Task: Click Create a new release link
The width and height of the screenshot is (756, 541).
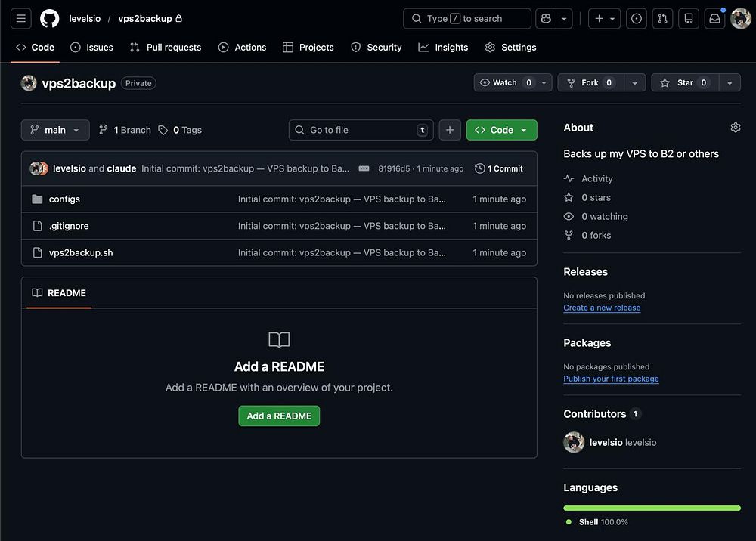Action: (602, 308)
